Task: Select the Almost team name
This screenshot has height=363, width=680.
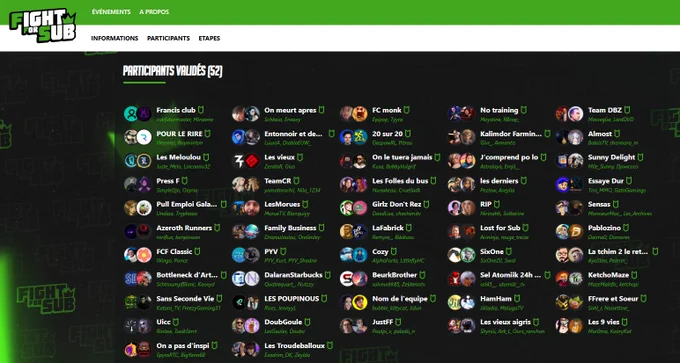Action: pos(600,134)
